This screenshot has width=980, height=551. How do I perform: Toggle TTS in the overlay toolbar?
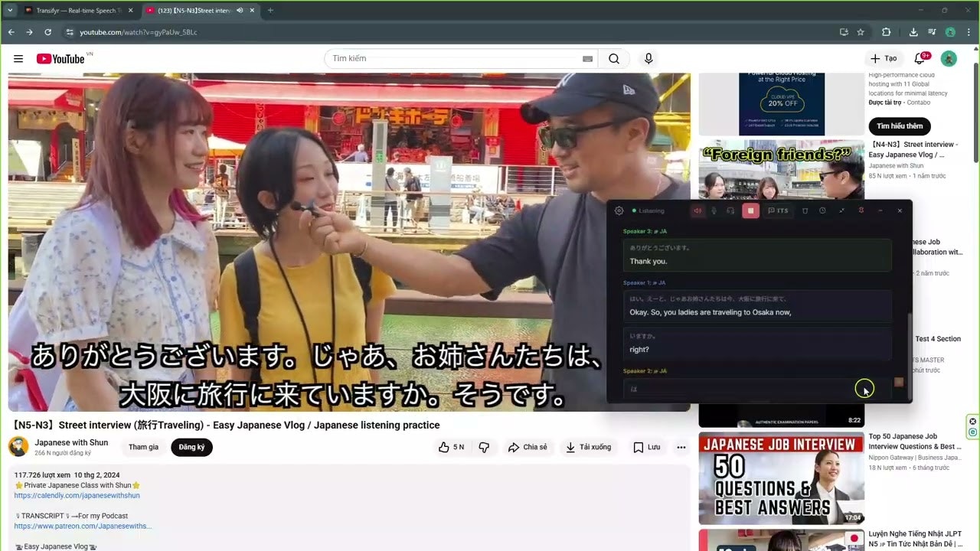pyautogui.click(x=779, y=210)
